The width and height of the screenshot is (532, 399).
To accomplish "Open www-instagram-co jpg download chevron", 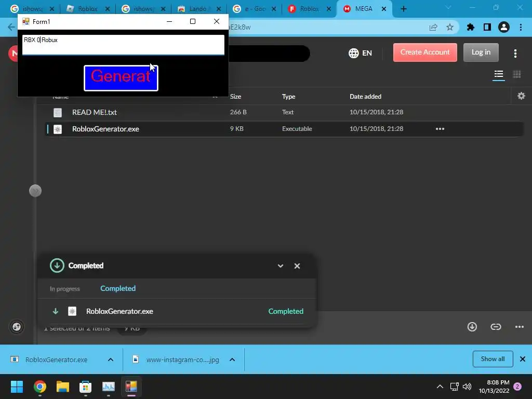I will (232, 360).
